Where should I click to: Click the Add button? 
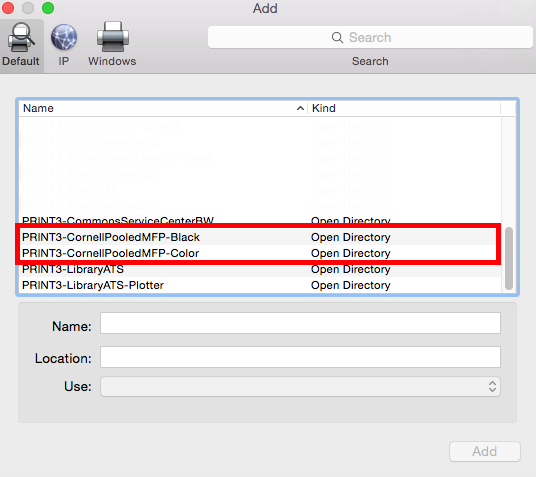(485, 451)
